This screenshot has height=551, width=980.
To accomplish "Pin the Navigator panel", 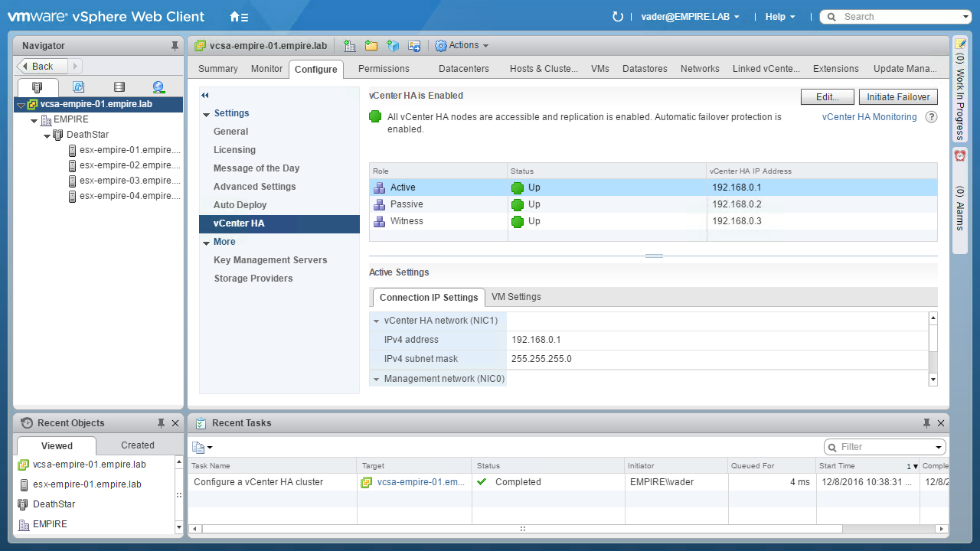I will click(175, 46).
